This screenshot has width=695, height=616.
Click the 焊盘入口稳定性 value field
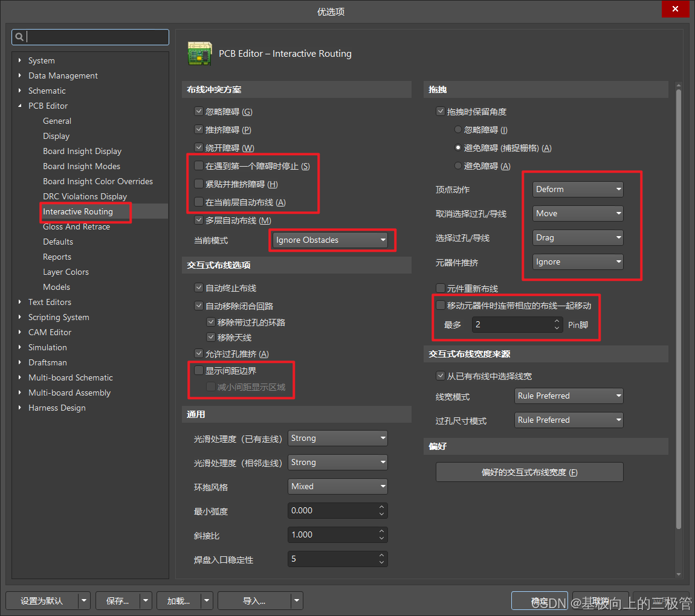coord(338,559)
